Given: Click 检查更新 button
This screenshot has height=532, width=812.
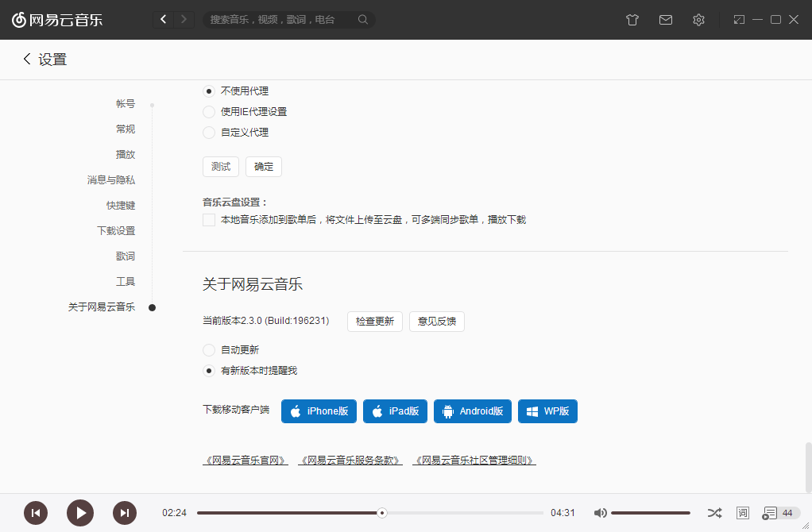Looking at the screenshot, I should 375,322.
